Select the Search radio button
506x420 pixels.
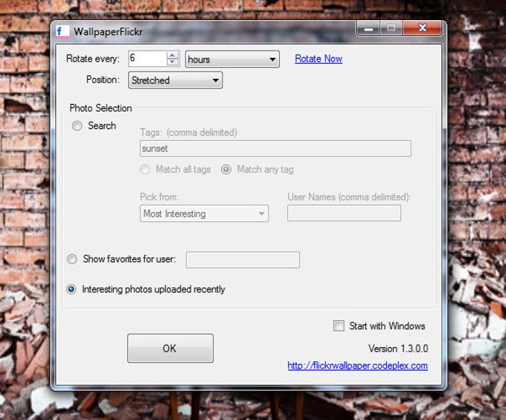[x=77, y=126]
